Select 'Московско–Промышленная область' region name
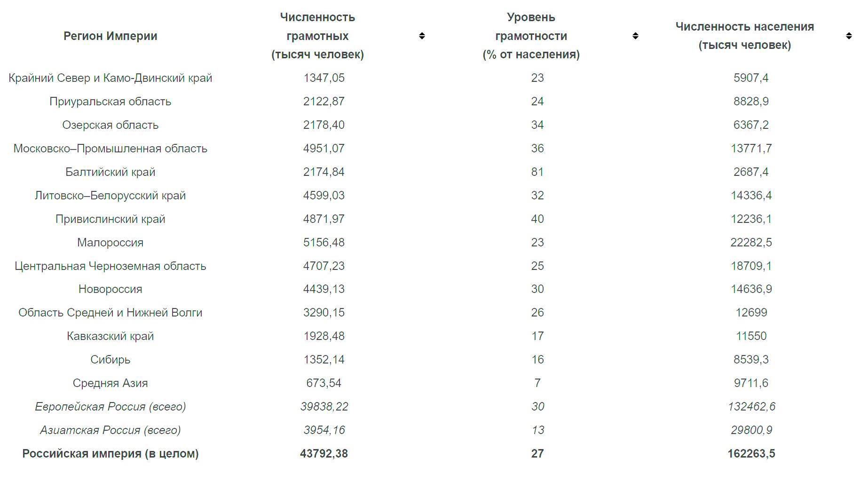 point(110,149)
